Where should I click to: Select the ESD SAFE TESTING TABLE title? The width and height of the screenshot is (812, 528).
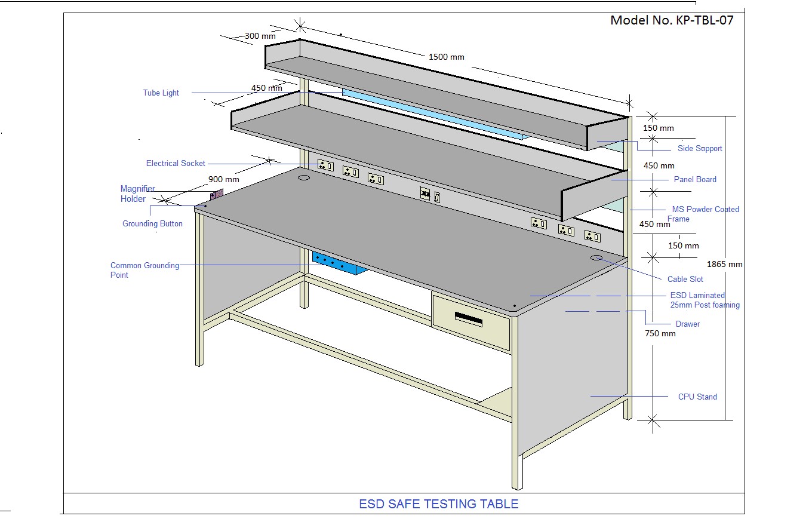pos(438,504)
